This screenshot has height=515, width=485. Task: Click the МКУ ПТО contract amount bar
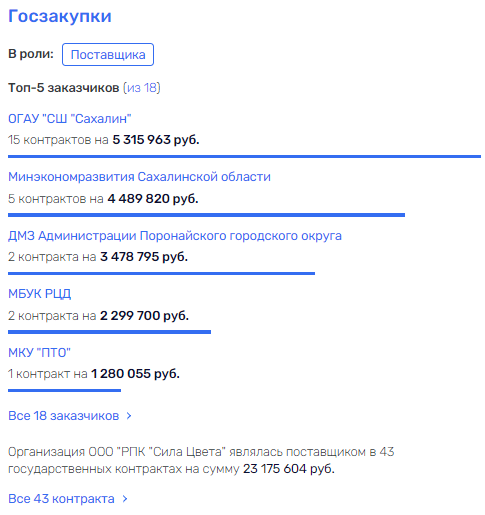[x=64, y=390]
